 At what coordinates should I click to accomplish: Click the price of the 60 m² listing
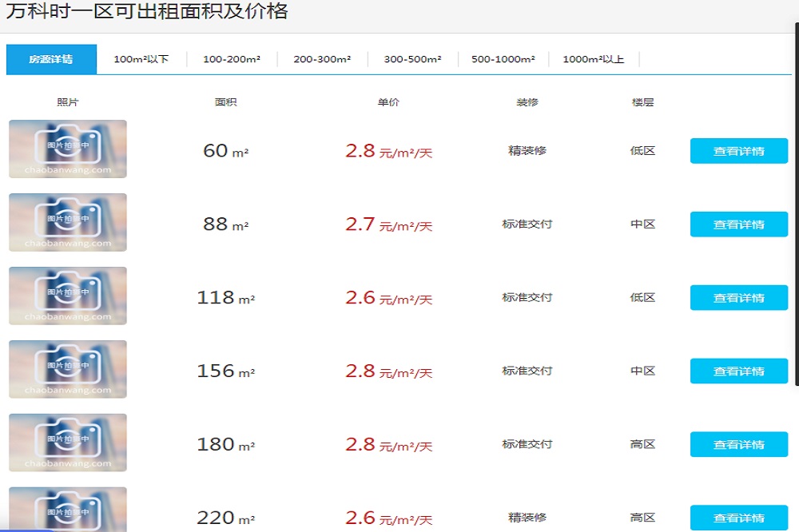click(389, 151)
